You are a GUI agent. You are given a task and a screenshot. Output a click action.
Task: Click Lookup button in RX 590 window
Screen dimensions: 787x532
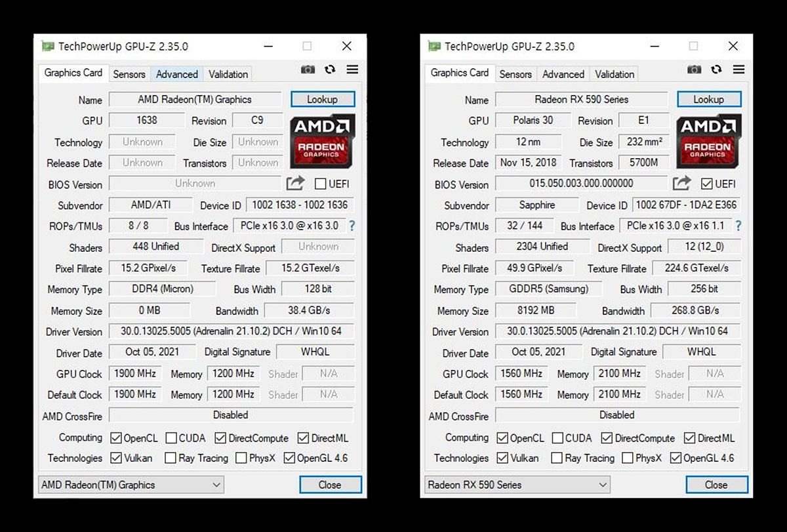click(x=709, y=100)
